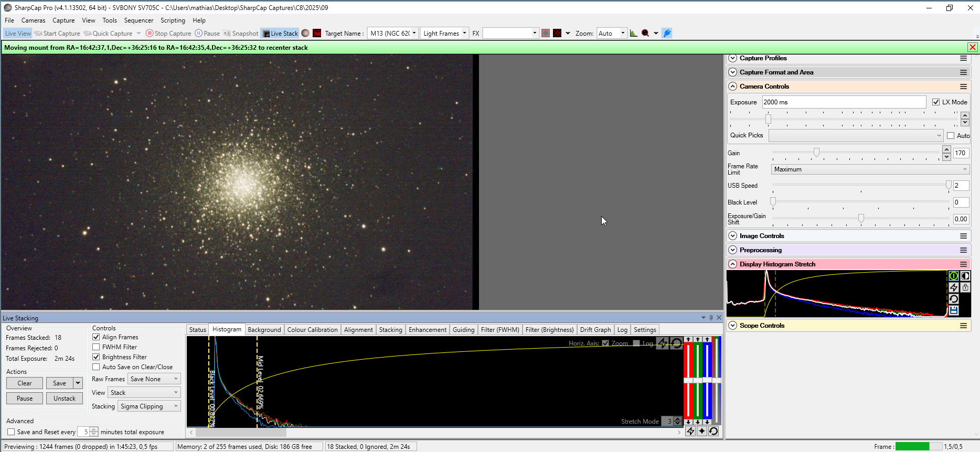Open the Stacking Sigma Clipping dropdown
The image size is (980, 452).
(x=149, y=406)
